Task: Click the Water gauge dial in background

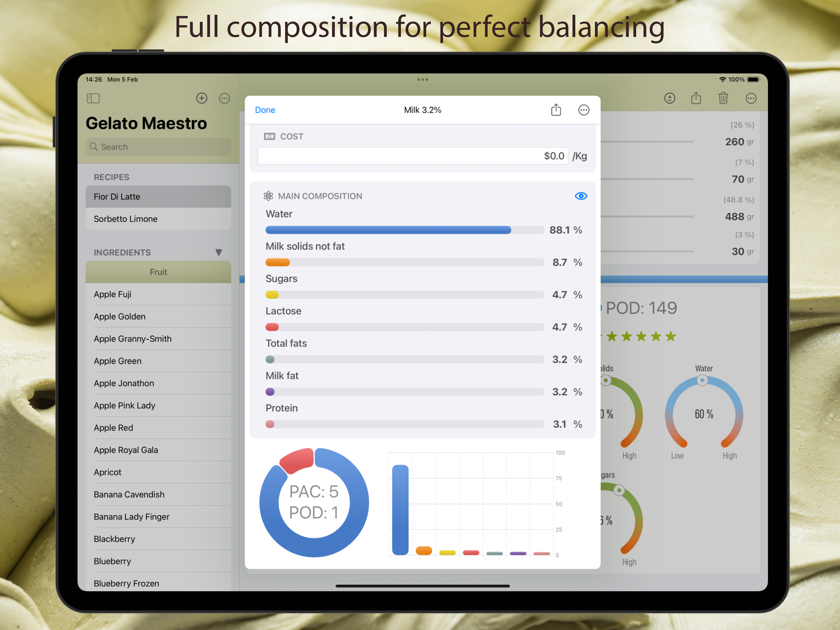Action: point(704,412)
